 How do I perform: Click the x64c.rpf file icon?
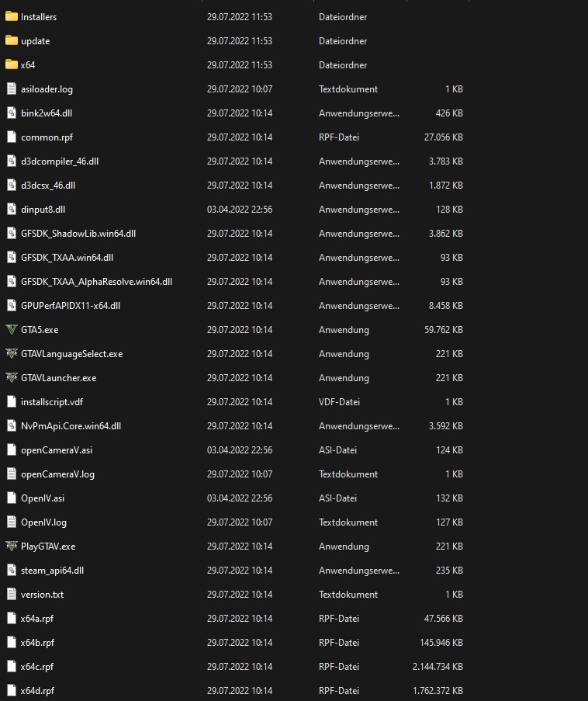click(12, 667)
